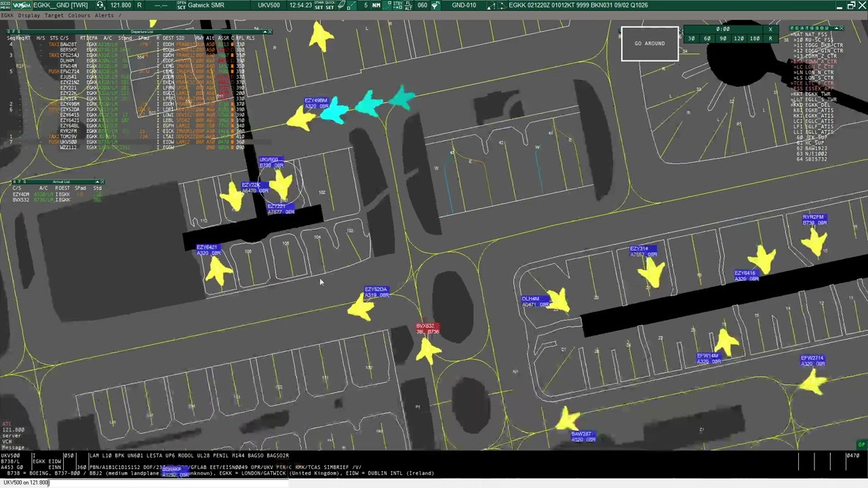
Task: Select aircraft EZY314 on stand
Action: [652, 271]
